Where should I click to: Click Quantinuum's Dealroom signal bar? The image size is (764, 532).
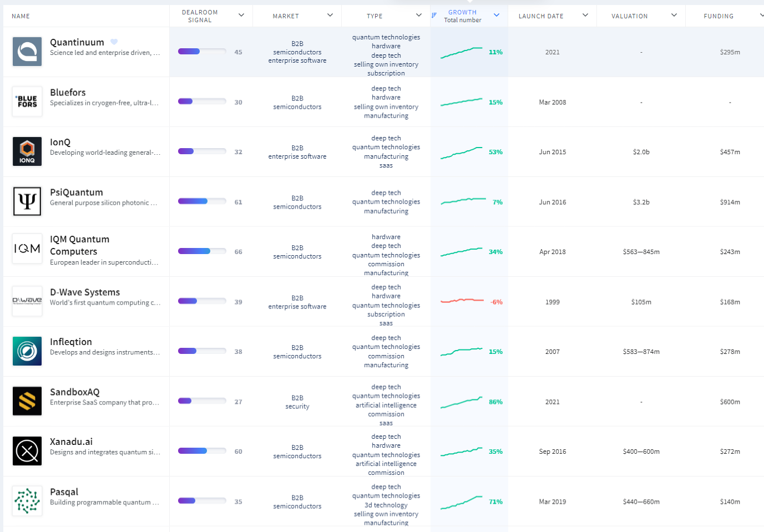(x=202, y=52)
